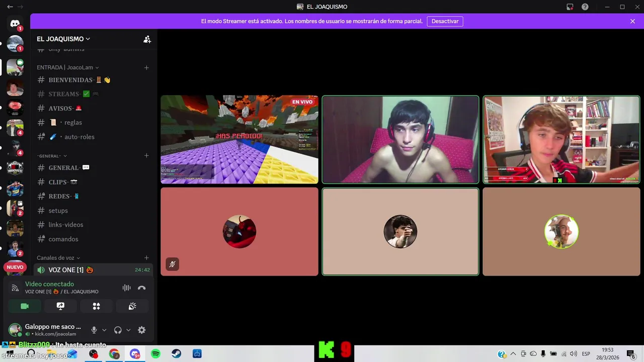Click the user avatar in bottom panel
Screen dimensions: 644x362
15,330
